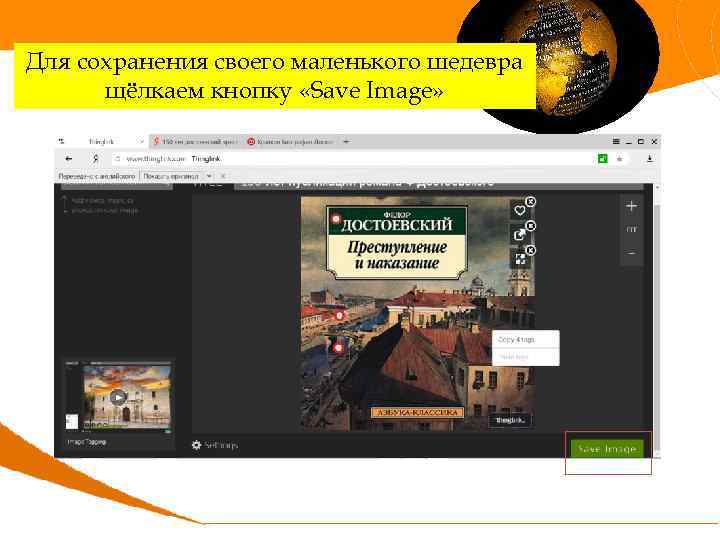The width and height of the screenshot is (720, 540).
Task: Open a new tab with the plus button
Action: pos(347,141)
